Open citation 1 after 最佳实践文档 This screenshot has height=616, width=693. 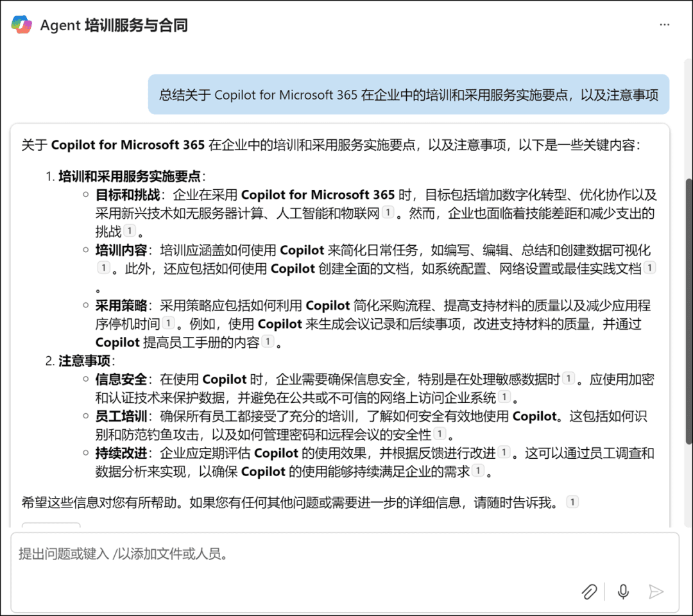click(x=649, y=268)
